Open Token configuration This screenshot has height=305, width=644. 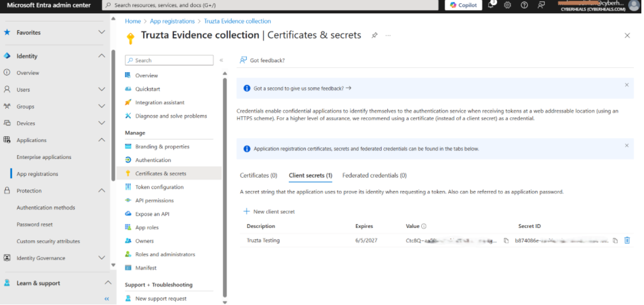tap(160, 187)
